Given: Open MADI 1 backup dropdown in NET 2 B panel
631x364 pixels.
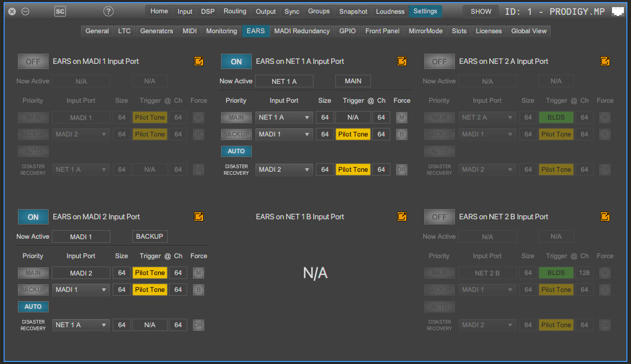Looking at the screenshot, I should [x=487, y=290].
